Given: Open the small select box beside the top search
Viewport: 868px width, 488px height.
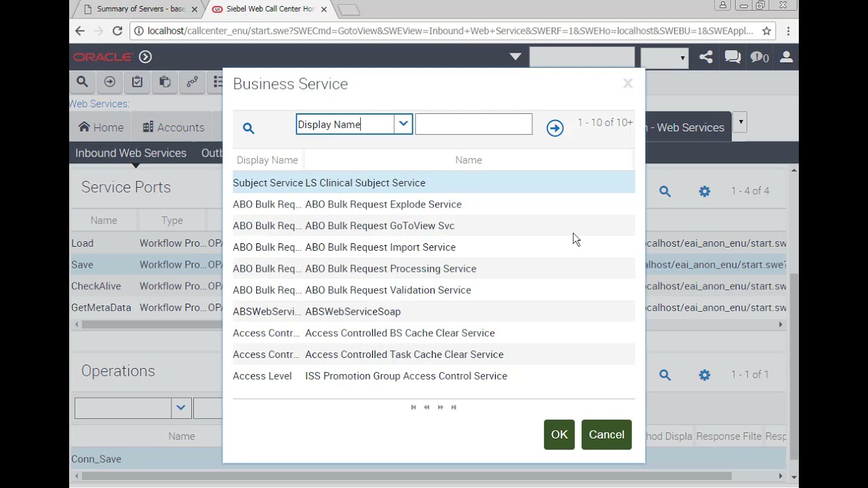Looking at the screenshot, I should 665,58.
